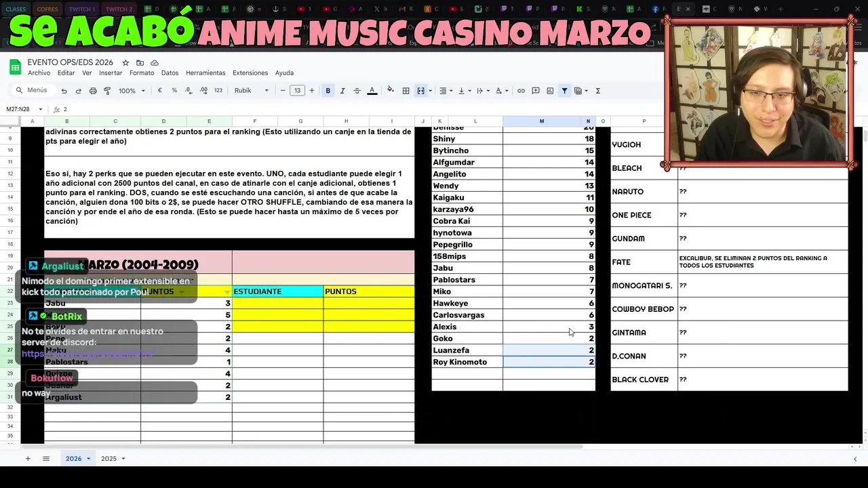The width and height of the screenshot is (868, 488).
Task: Open the Ayuda menu
Action: [x=284, y=73]
